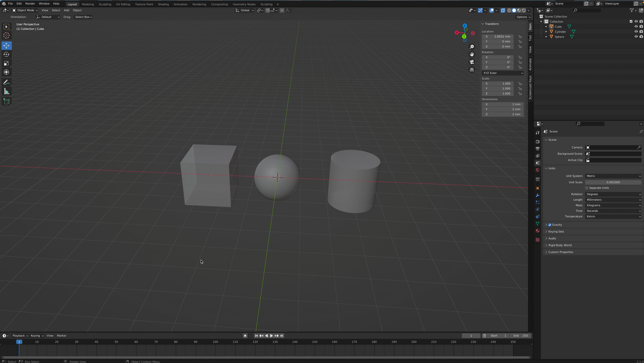Open the Length units dropdown
644x363 pixels.
[613, 200]
